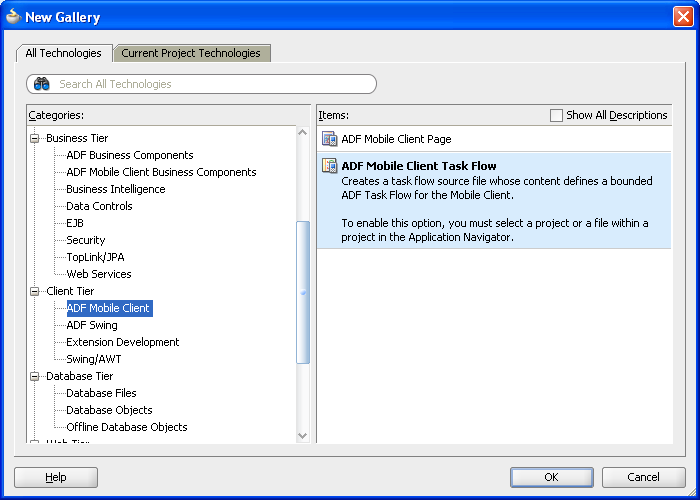Select Database Files category
Image resolution: width=700 pixels, height=500 pixels.
(101, 393)
